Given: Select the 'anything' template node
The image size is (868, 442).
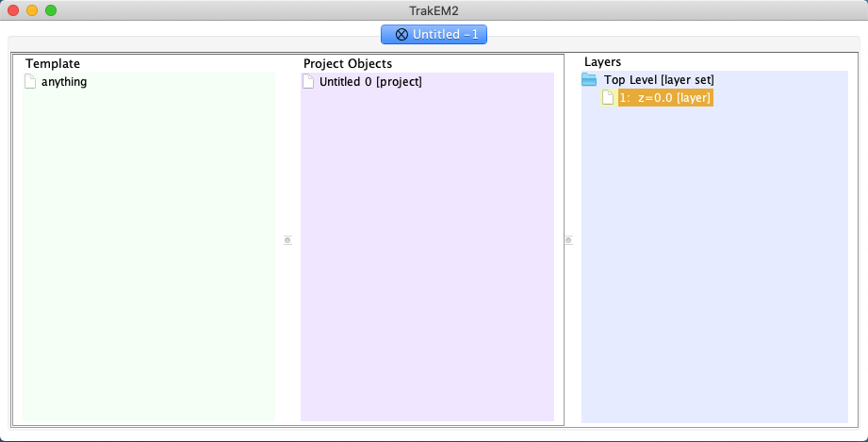Looking at the screenshot, I should (x=64, y=82).
